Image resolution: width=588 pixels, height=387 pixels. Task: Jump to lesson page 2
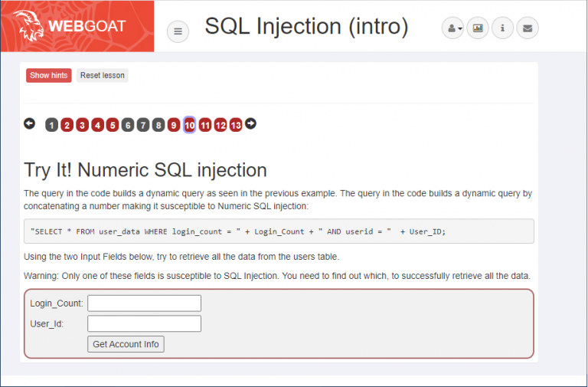point(67,125)
